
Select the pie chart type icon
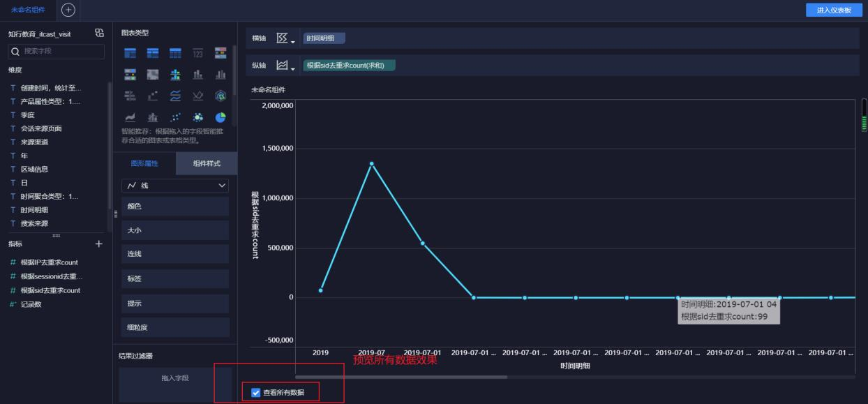point(220,117)
